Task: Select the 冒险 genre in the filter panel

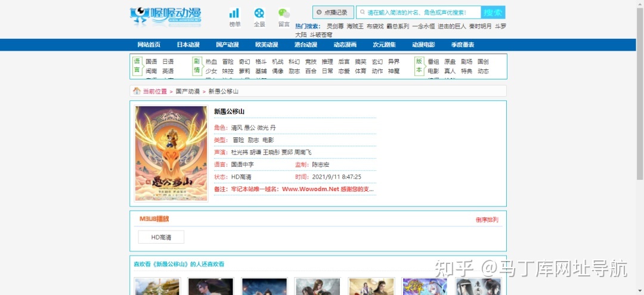Action: coord(228,62)
